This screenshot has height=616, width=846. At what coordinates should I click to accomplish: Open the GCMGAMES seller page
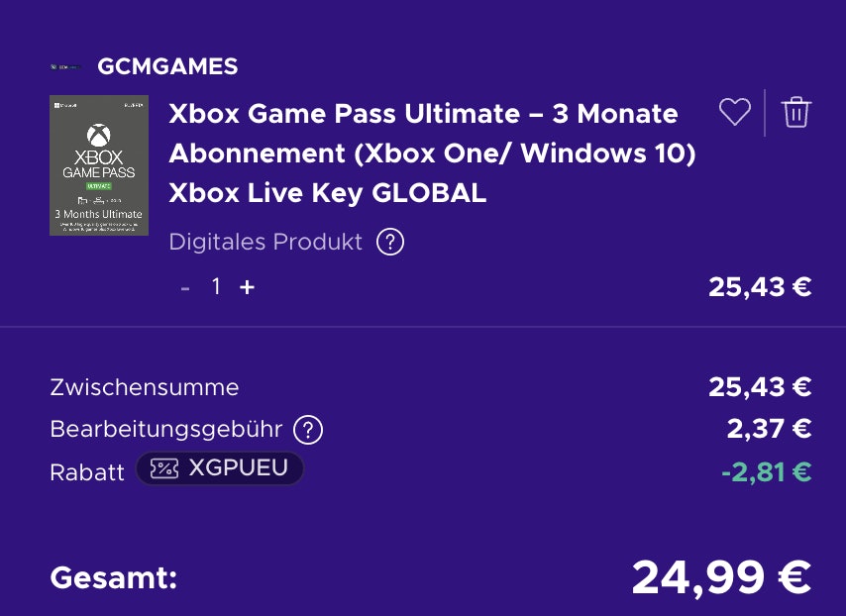pos(167,67)
